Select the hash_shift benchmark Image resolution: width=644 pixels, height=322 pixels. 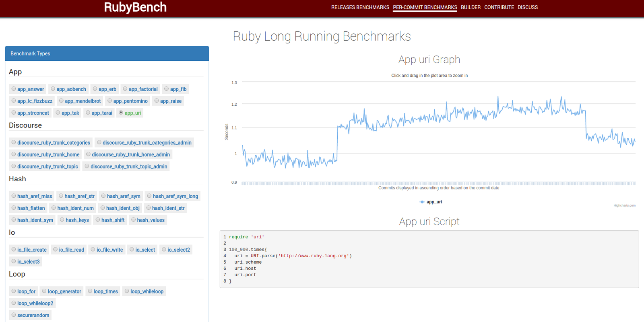pyautogui.click(x=110, y=220)
